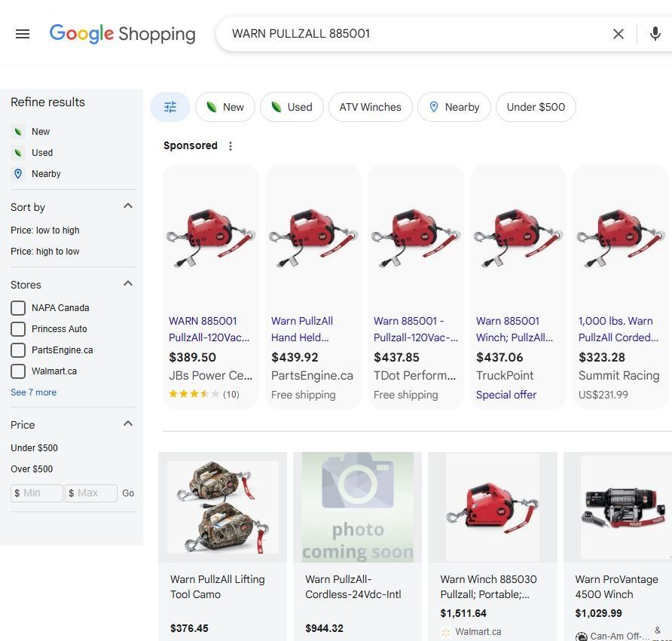Select the Under $500 filter chip

(536, 107)
